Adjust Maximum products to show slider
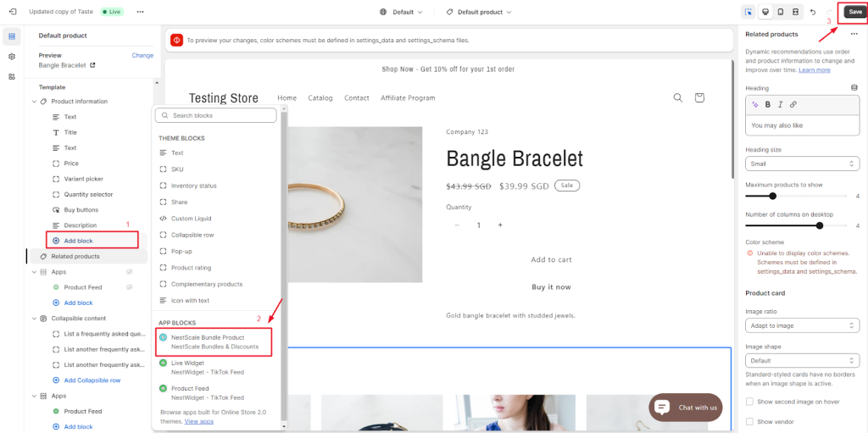868x433 pixels. tap(773, 196)
